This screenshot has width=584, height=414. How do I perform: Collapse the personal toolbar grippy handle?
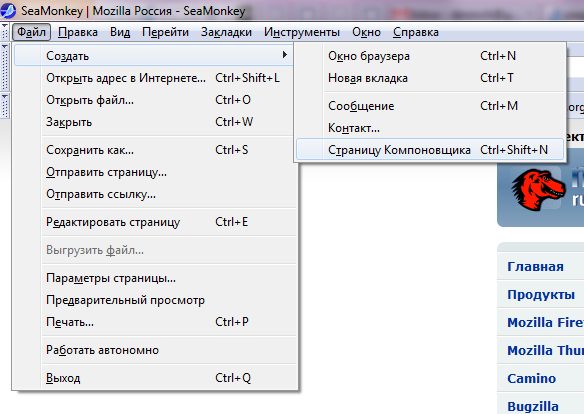(4, 106)
